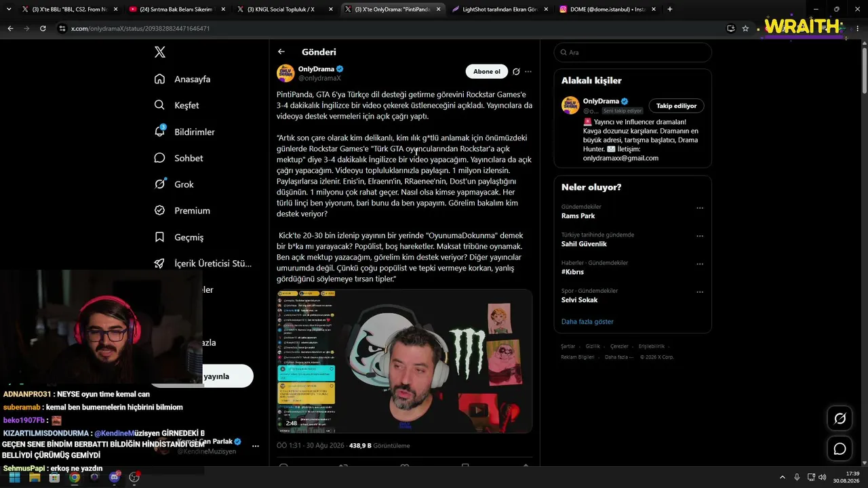Expand Daha fazla footer menu
Image resolution: width=868 pixels, height=488 pixels.
(619, 357)
